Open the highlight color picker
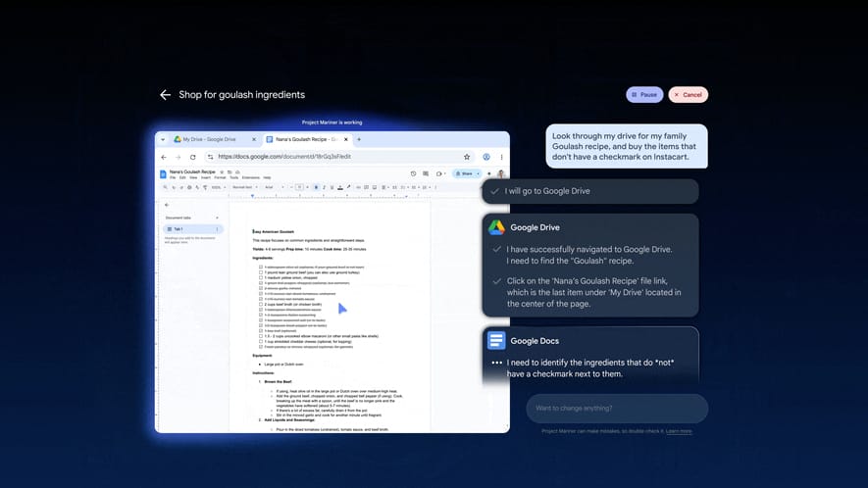This screenshot has height=488, width=868. click(348, 187)
